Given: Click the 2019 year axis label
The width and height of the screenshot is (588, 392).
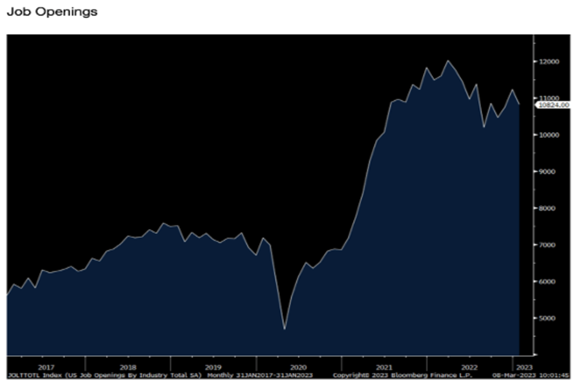Looking at the screenshot, I should [213, 367].
